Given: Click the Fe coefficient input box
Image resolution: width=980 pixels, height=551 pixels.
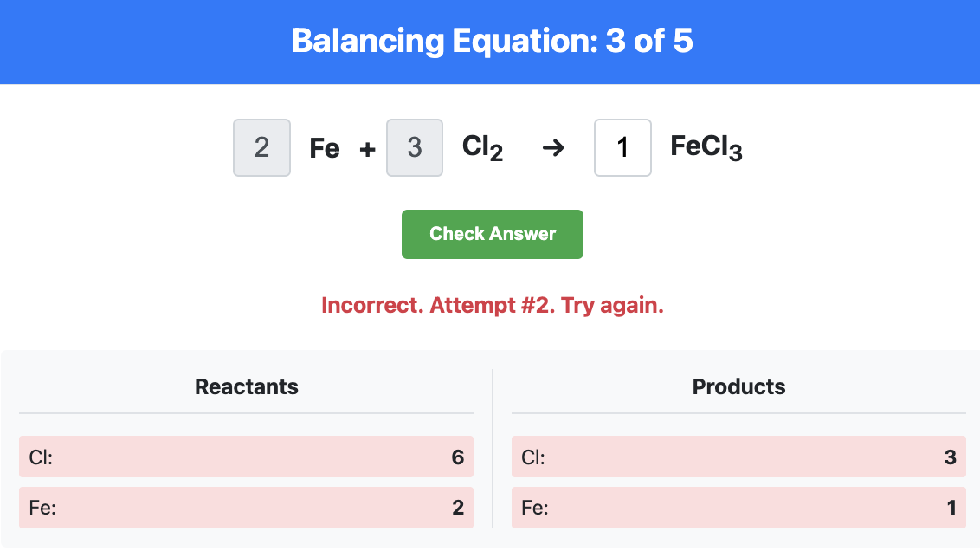Looking at the screenshot, I should [x=261, y=147].
